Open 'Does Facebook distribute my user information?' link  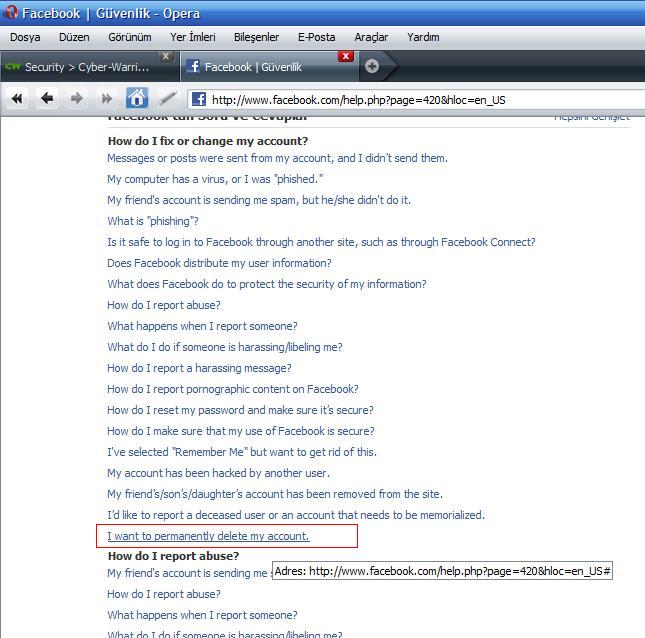219,263
